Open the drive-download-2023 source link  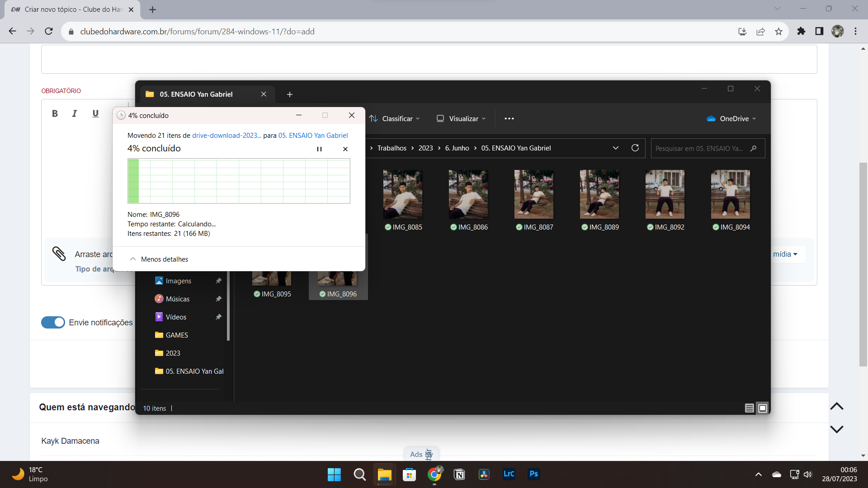click(226, 136)
